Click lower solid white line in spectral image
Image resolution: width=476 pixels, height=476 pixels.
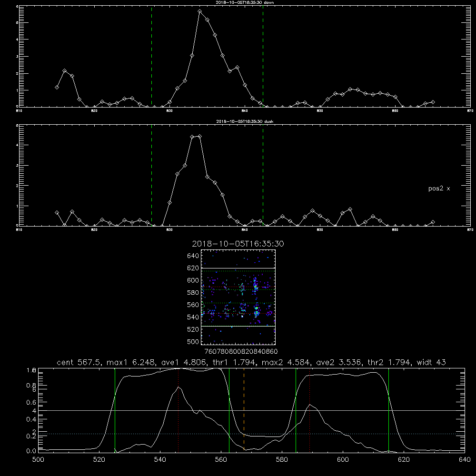click(238, 327)
